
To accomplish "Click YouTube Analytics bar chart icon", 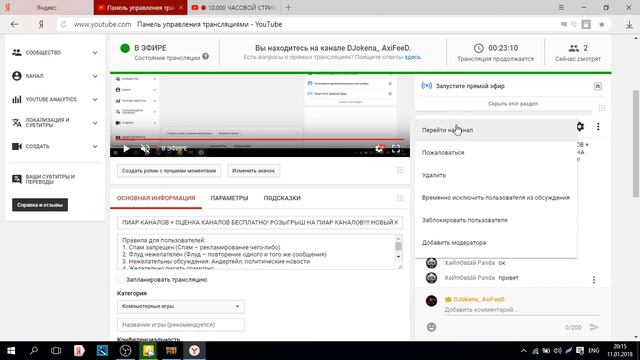I will tap(17, 99).
